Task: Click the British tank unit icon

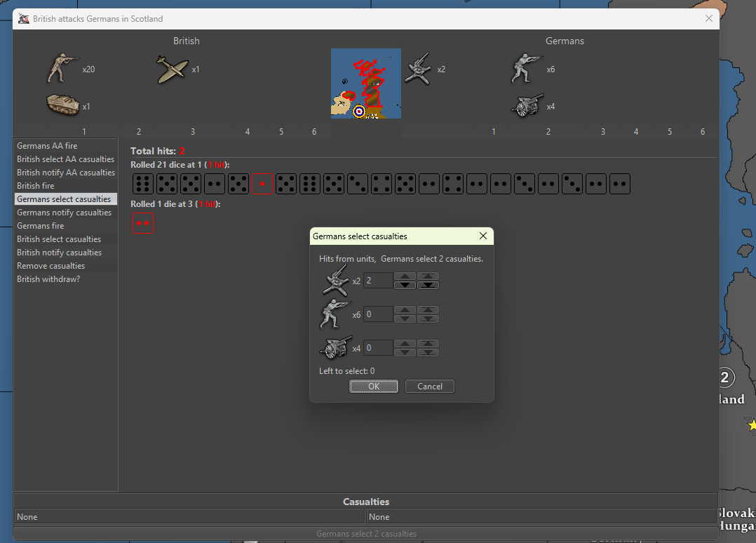Action: 62,105
